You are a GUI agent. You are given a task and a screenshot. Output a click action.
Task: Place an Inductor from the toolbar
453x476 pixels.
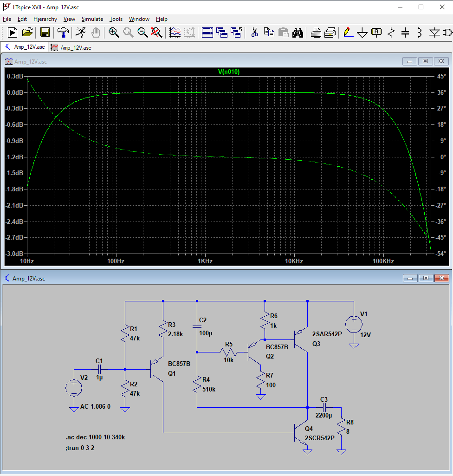pyautogui.click(x=420, y=33)
